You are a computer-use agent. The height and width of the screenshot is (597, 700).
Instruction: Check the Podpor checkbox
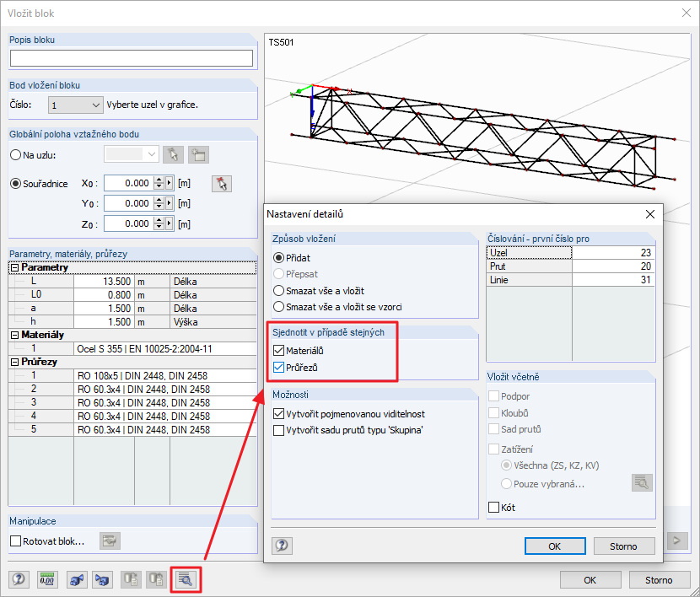pos(493,395)
